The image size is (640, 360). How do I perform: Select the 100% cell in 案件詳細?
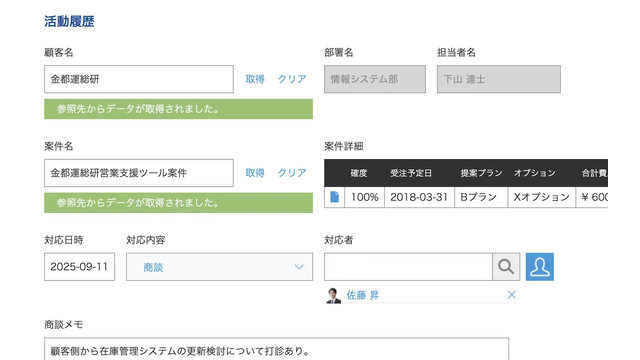(x=364, y=197)
